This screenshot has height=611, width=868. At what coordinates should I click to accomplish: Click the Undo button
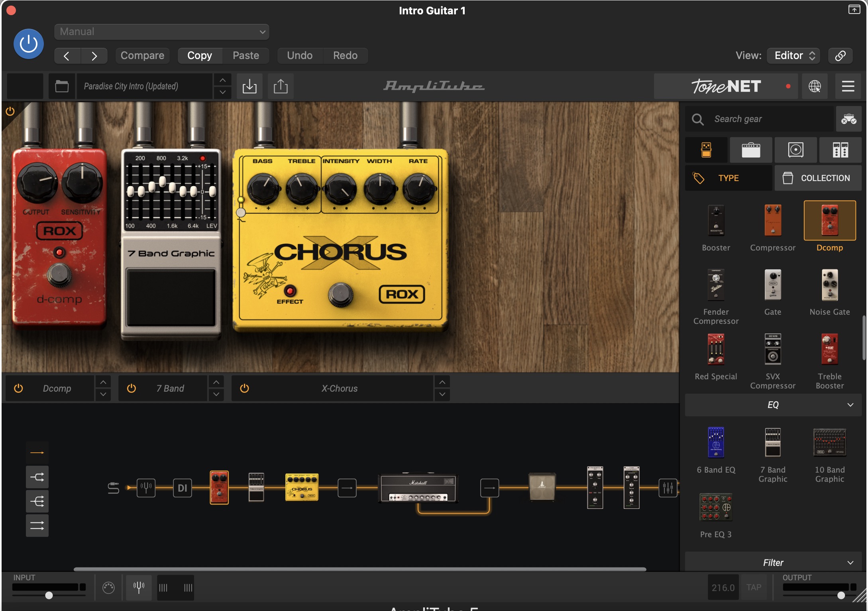[x=300, y=55]
